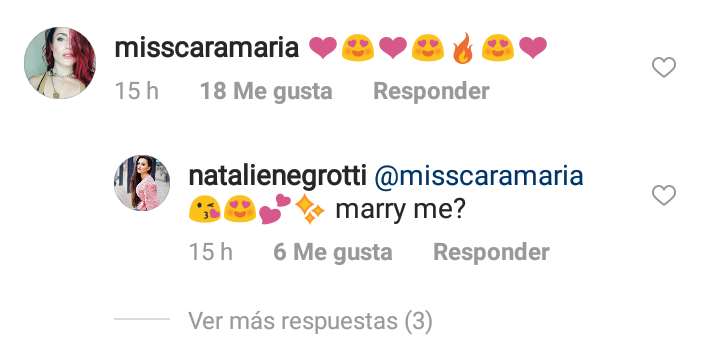Click Responder under natalienegrotti's reply

click(491, 252)
